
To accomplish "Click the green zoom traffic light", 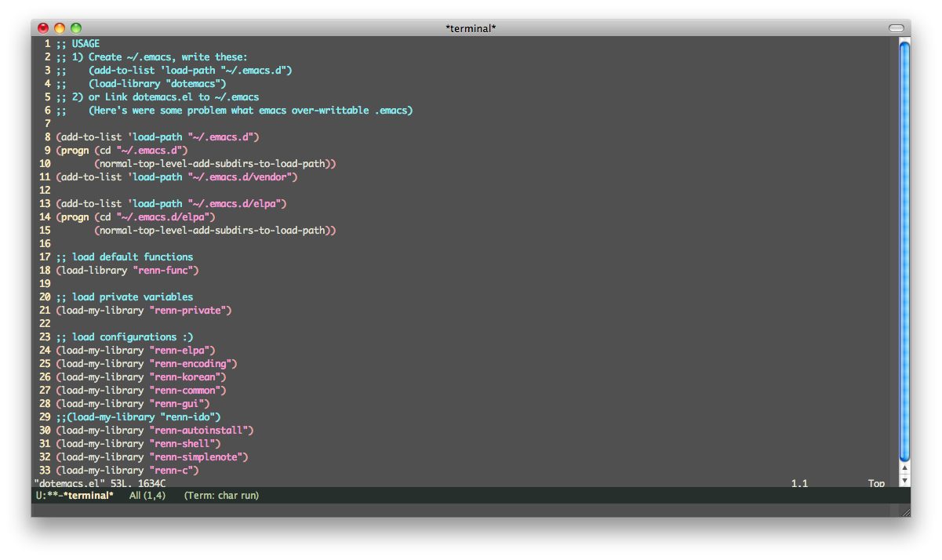I will pos(75,27).
